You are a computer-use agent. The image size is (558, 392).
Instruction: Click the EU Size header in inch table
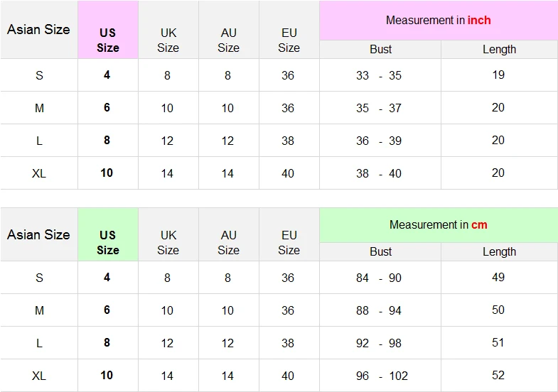tap(289, 40)
